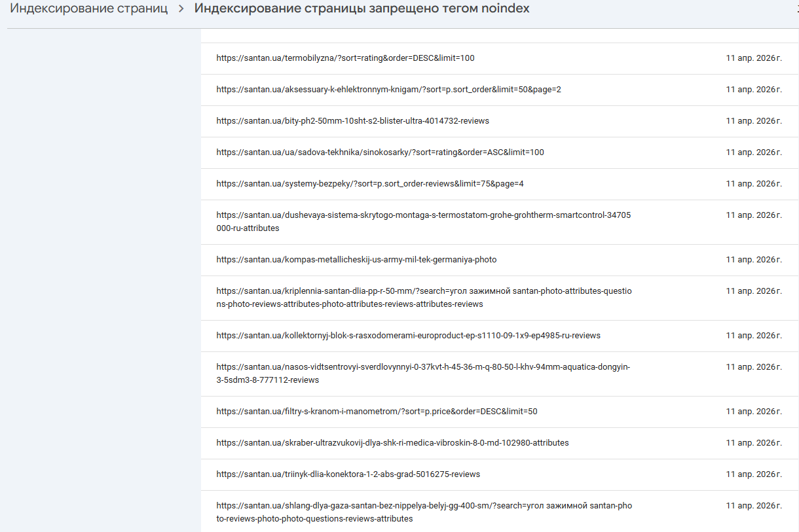799x532 pixels.
Task: Click the heading 'Индексирование страницы запрещено тегом noindex'
Action: click(x=362, y=9)
